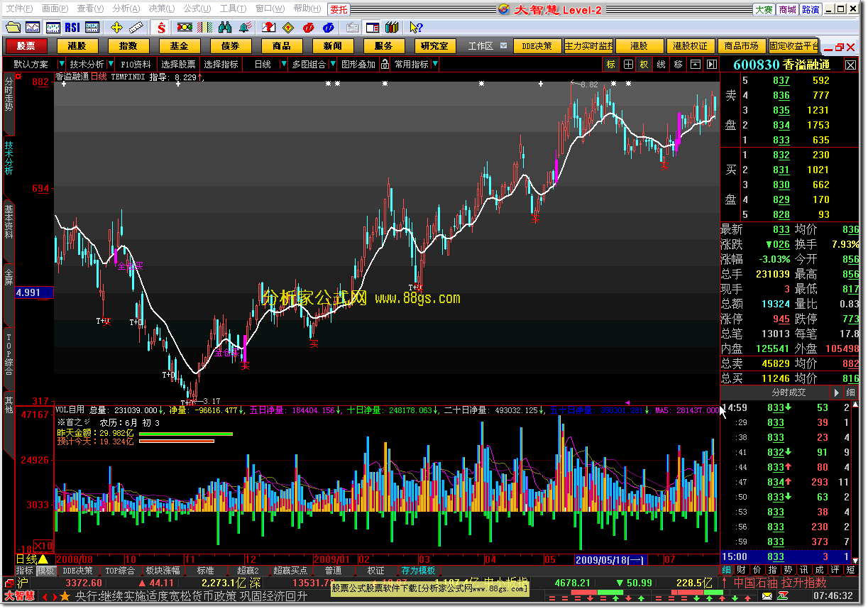Select the 存为模板 bottom tab
Viewport: 868px width, 609px height.
coord(419,571)
